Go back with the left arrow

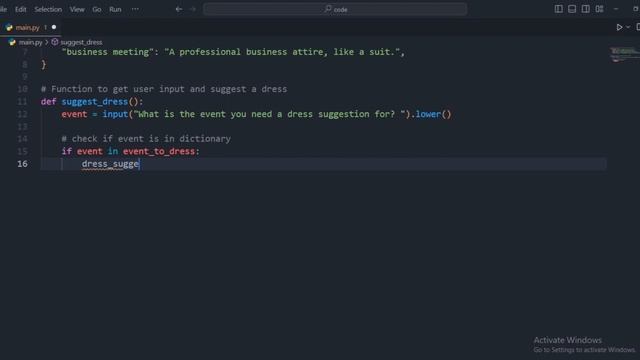[179, 9]
